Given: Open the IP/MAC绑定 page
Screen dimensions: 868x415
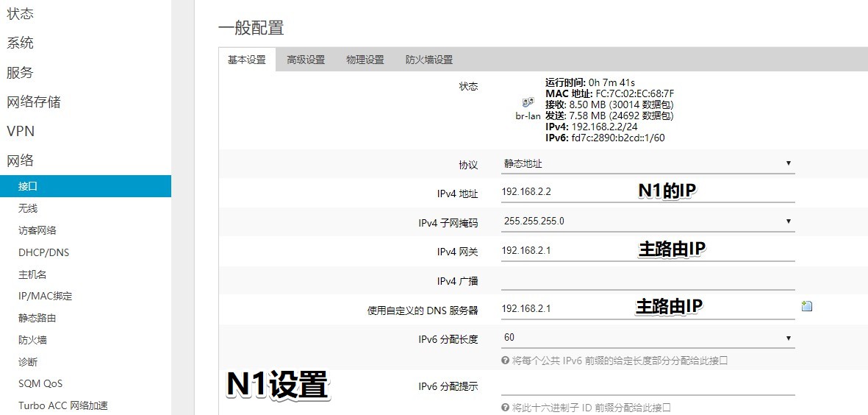Looking at the screenshot, I should point(46,296).
